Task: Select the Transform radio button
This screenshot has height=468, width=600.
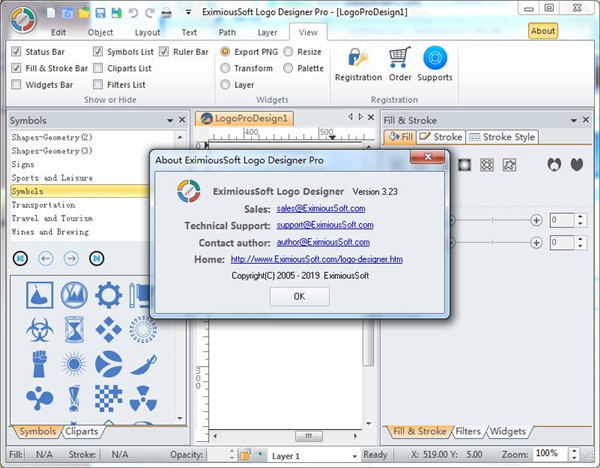Action: [x=225, y=68]
